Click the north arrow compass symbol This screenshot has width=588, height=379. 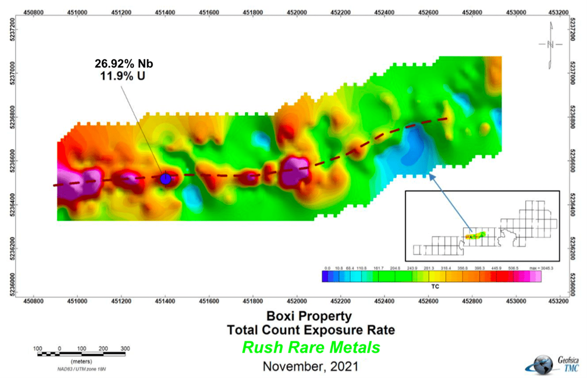(x=551, y=44)
